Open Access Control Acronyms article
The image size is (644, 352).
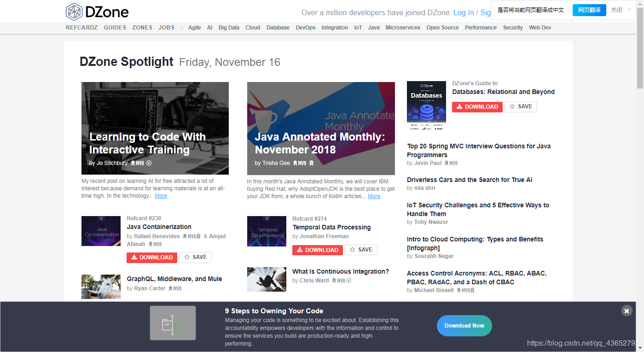(477, 278)
